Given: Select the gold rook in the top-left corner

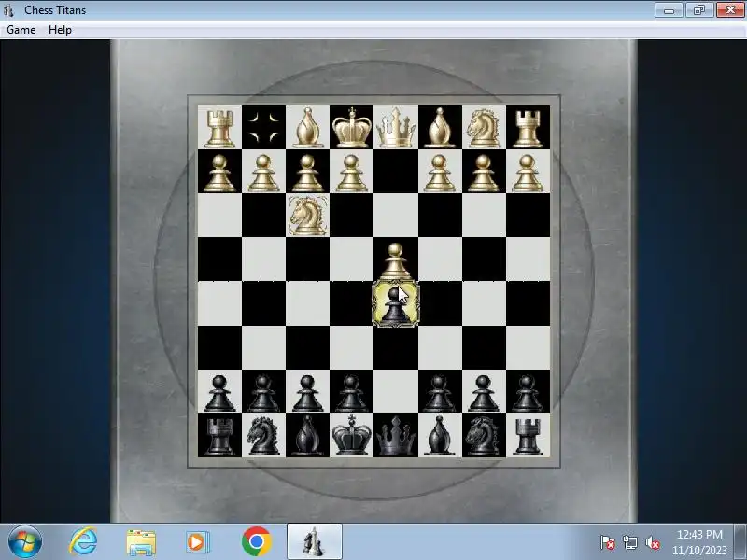Looking at the screenshot, I should tap(219, 129).
